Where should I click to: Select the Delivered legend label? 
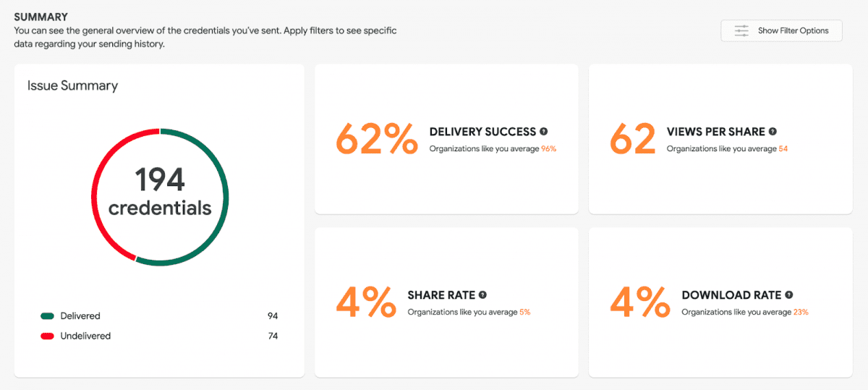[80, 316]
